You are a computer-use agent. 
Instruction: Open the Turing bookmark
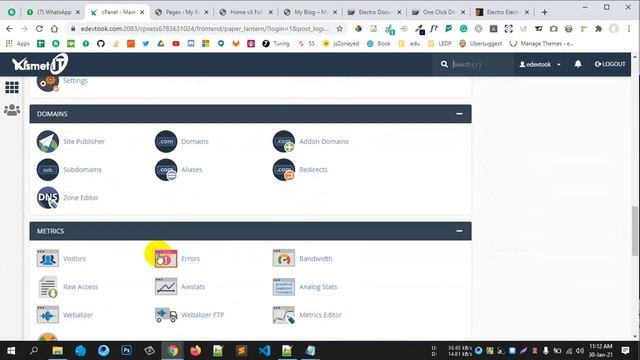(x=276, y=43)
